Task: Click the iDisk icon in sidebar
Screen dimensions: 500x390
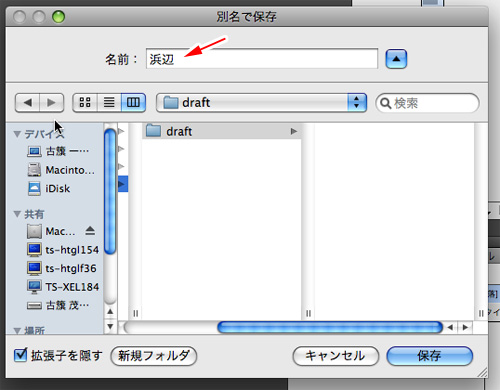Action: coord(34,189)
